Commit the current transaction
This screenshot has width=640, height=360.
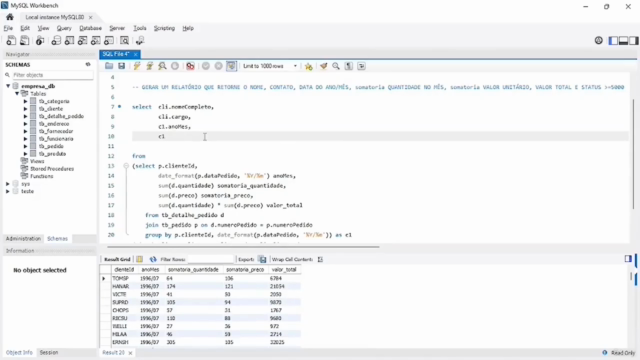[x=206, y=66]
